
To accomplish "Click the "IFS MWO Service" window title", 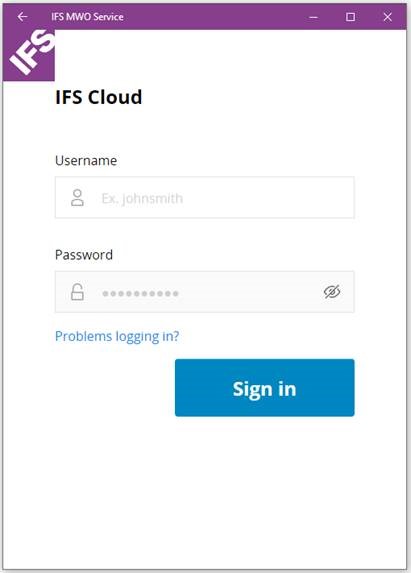I will pos(87,17).
